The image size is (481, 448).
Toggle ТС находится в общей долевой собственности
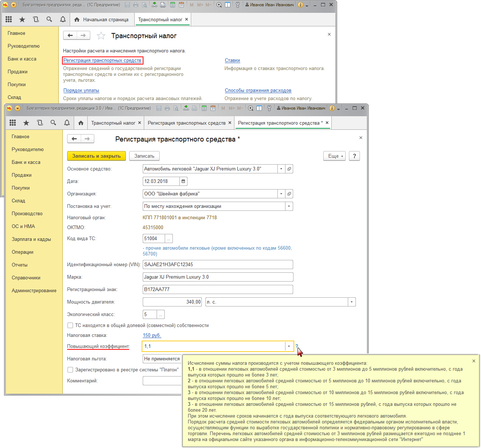coord(70,325)
